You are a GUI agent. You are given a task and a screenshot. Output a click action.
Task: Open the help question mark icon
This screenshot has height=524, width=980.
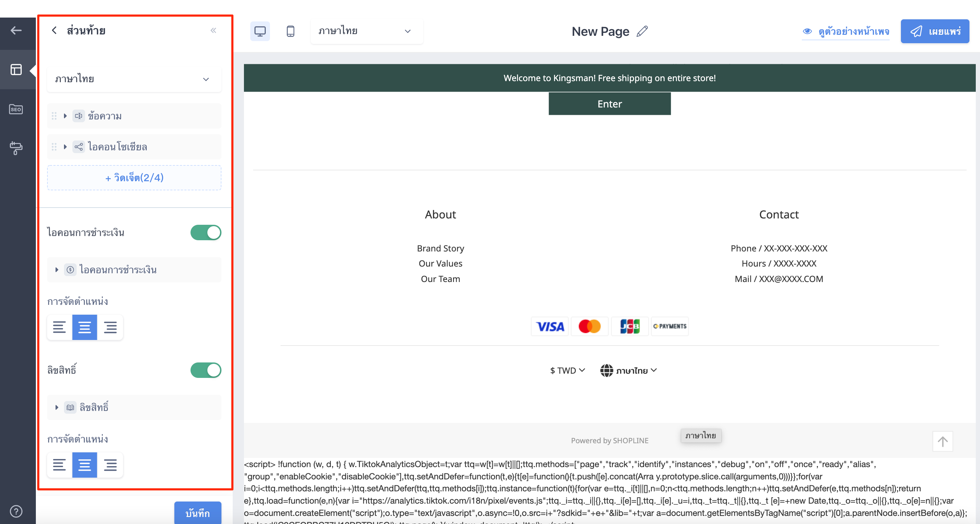coord(16,511)
